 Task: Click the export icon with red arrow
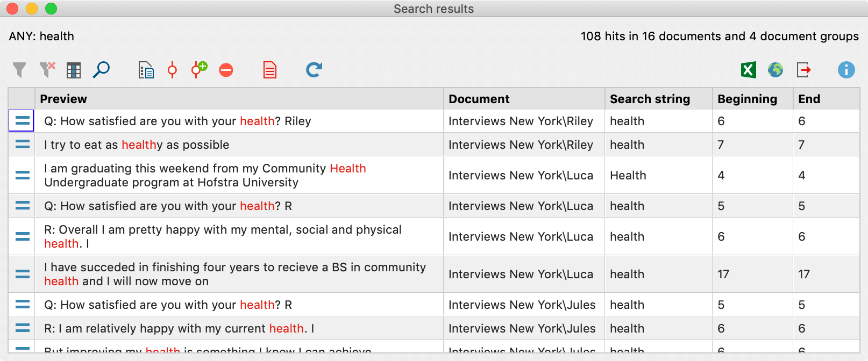[x=803, y=70]
